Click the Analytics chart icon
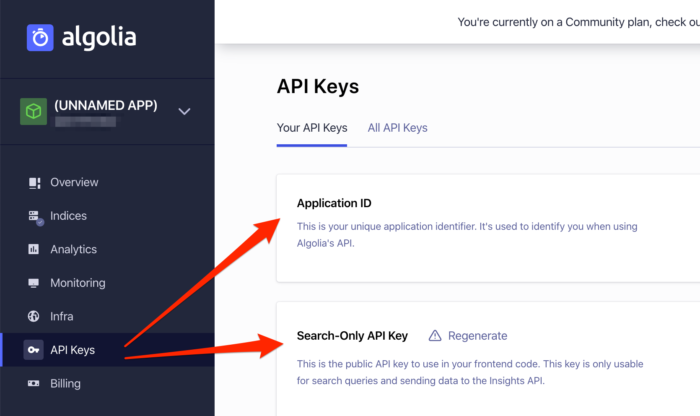The width and height of the screenshot is (700, 416). pyautogui.click(x=34, y=250)
